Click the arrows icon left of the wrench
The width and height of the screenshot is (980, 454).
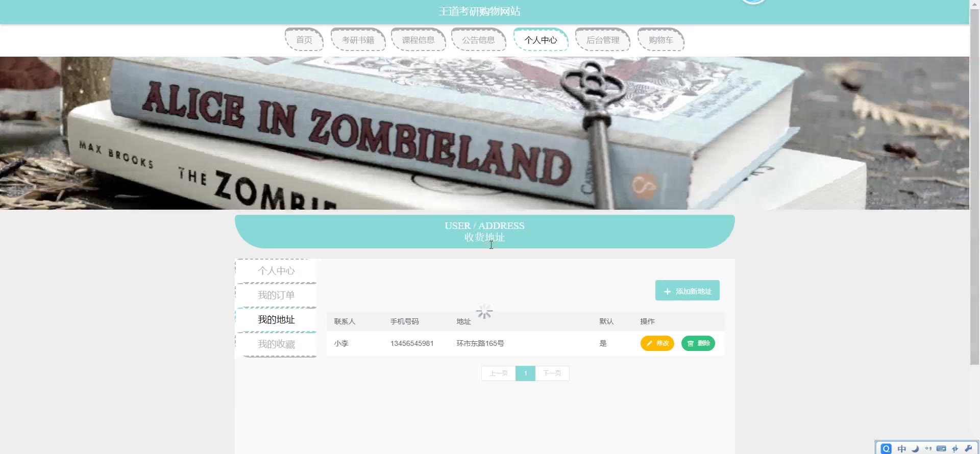click(955, 449)
